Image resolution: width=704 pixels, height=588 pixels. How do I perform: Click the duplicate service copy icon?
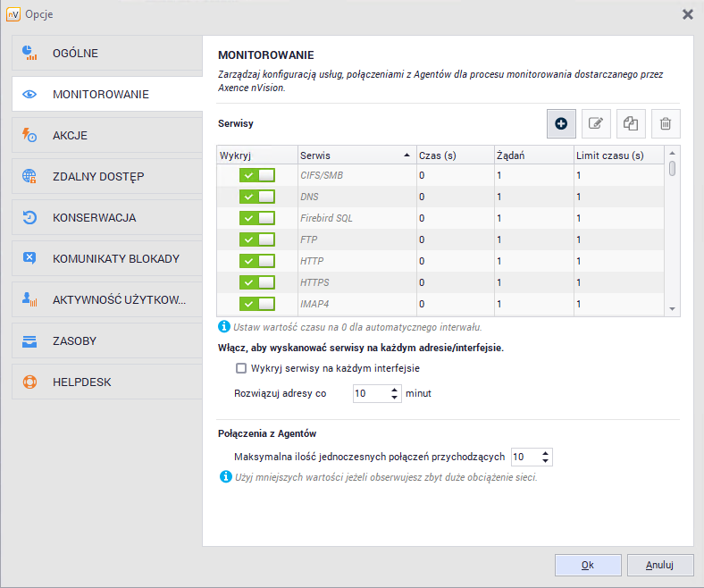tap(631, 123)
